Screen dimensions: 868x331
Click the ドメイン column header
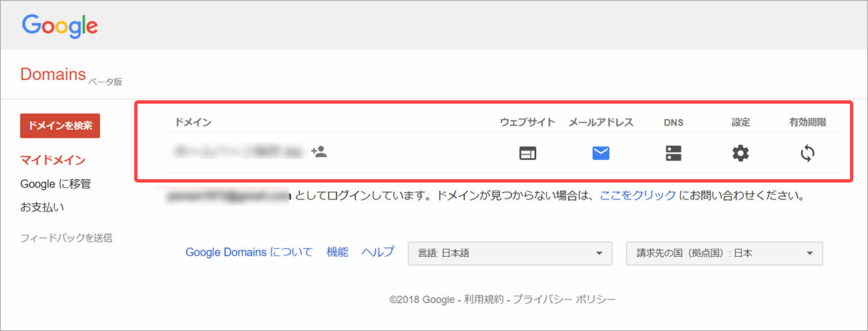click(x=193, y=122)
